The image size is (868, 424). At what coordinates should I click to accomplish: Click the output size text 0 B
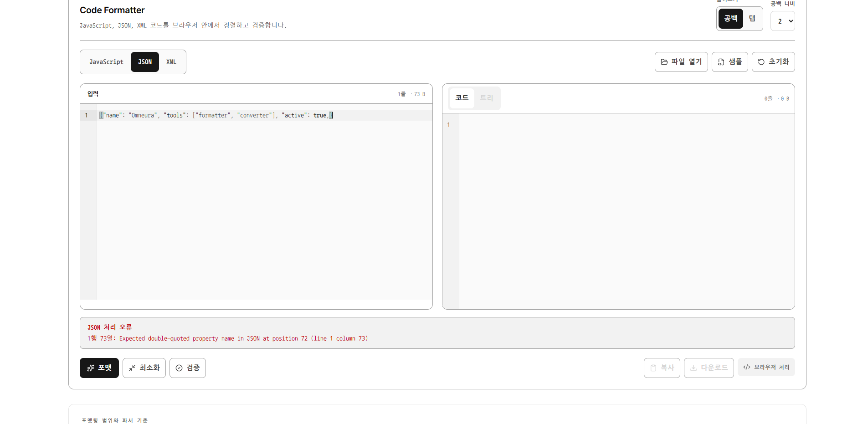(x=785, y=99)
